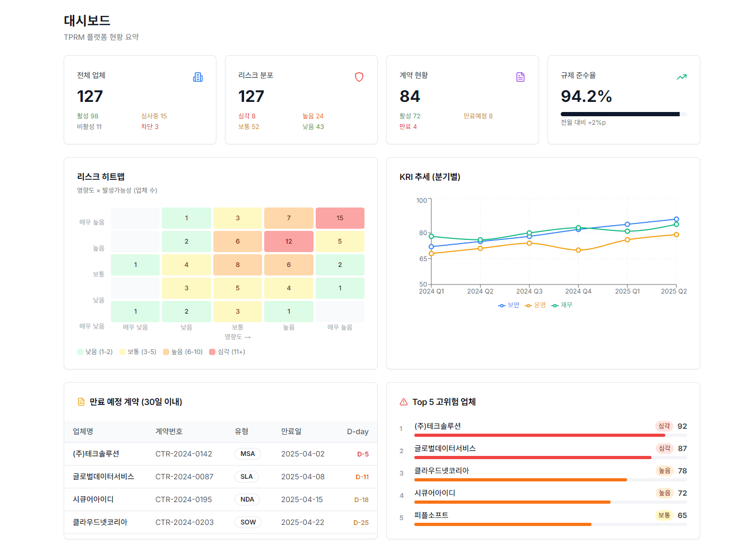This screenshot has width=756, height=552.
Task: Click the 만료일 column header
Action: [x=291, y=432]
